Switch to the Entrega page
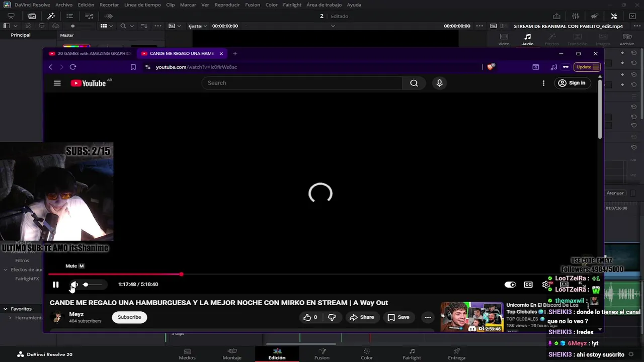644x362 pixels. click(456, 354)
